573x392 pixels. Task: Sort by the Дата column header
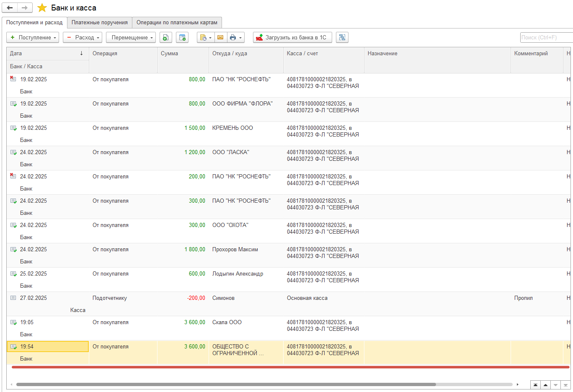48,54
